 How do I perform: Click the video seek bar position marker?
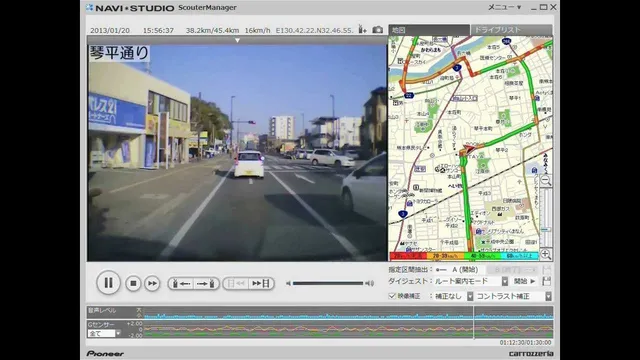(238, 40)
